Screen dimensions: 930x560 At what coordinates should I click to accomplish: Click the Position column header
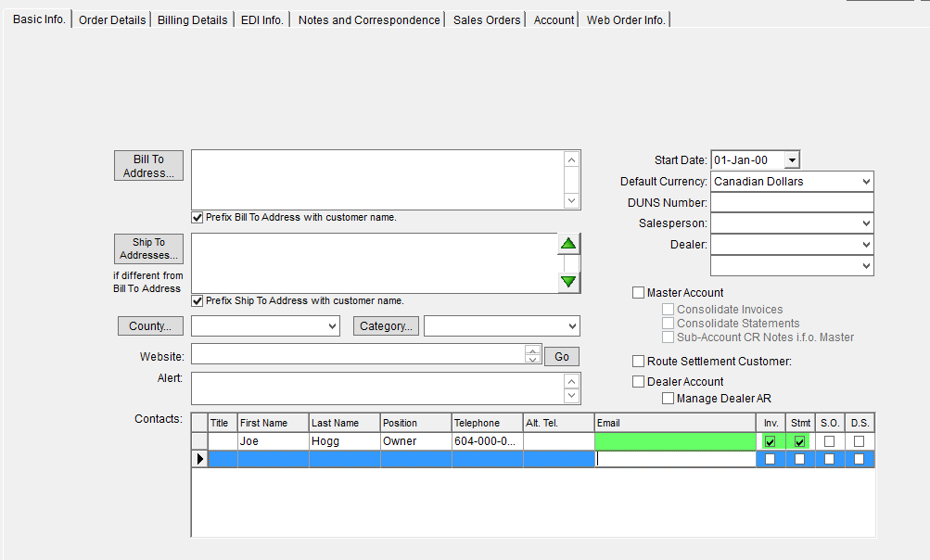(x=415, y=423)
